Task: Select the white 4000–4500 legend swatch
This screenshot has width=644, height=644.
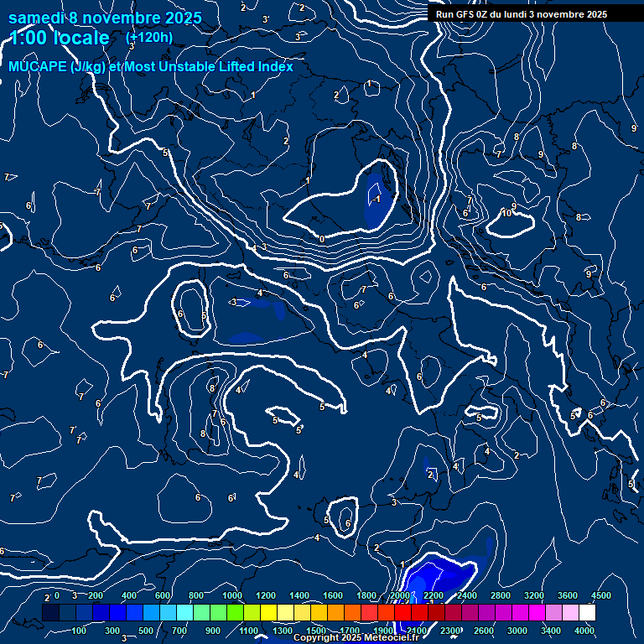Action: click(587, 612)
